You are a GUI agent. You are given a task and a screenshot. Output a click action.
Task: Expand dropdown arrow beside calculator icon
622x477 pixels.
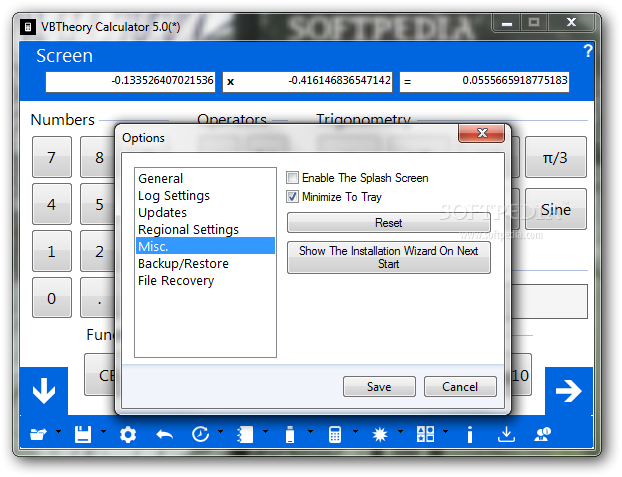click(x=355, y=431)
